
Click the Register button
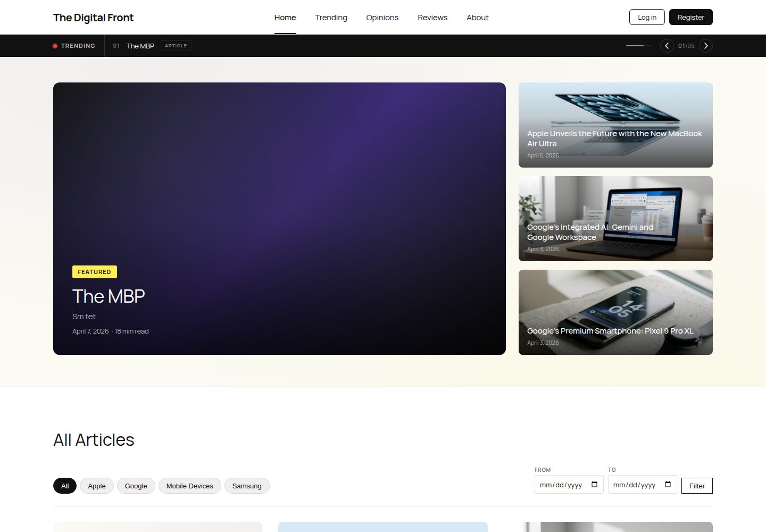click(691, 17)
